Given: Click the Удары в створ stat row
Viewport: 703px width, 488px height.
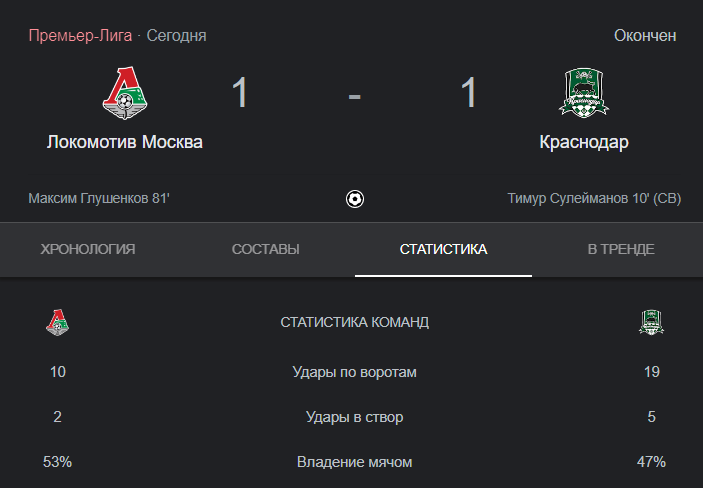Looking at the screenshot, I should pos(355,417).
